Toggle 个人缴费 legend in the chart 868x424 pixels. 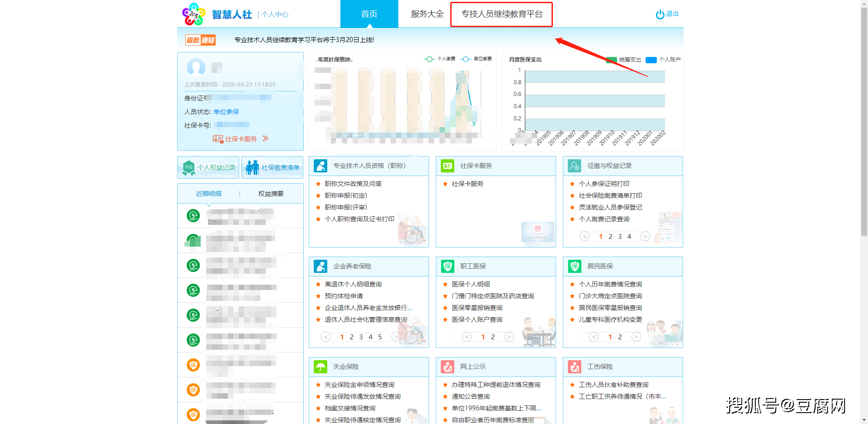click(439, 59)
